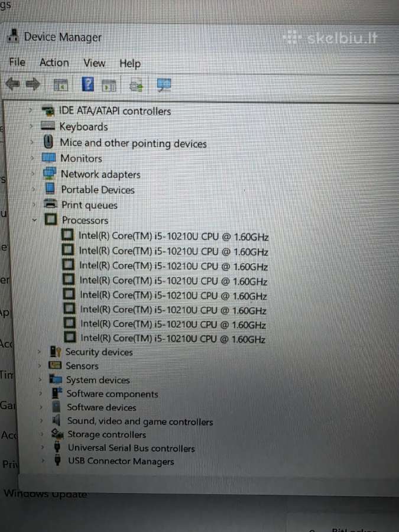
Task: Click the Back arrow toolbar icon
Action: 13,83
